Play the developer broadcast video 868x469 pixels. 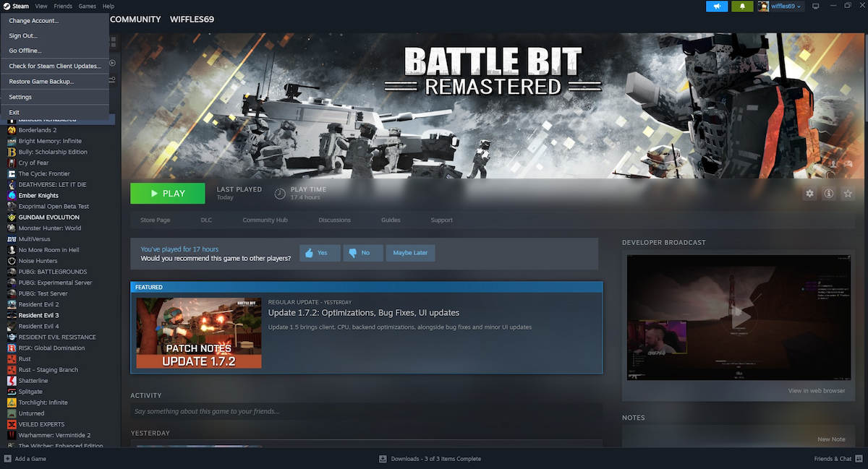pyautogui.click(x=739, y=317)
